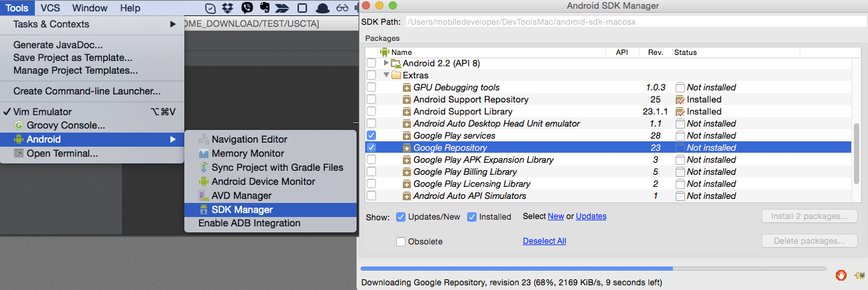The image size is (868, 290).
Task: Click the SDK Manager download icon
Action: point(204,210)
